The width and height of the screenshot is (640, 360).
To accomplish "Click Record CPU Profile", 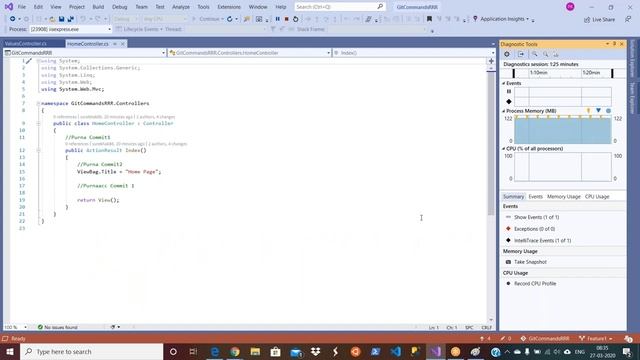I will tap(535, 284).
